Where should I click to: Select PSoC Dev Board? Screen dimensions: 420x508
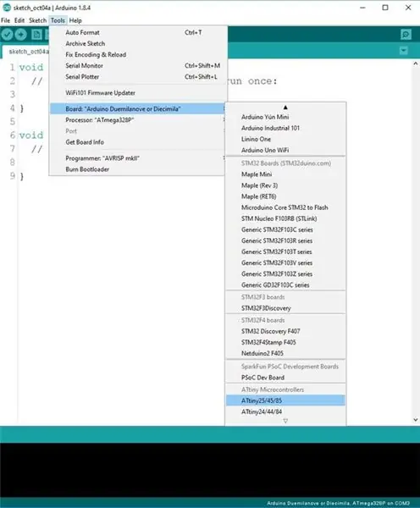click(285, 378)
